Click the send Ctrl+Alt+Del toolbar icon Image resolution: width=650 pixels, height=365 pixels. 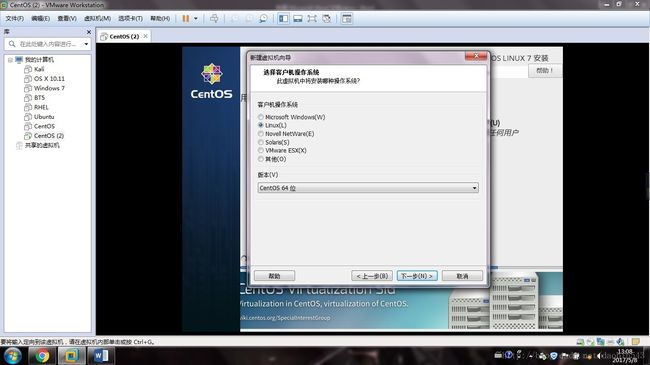coord(214,18)
